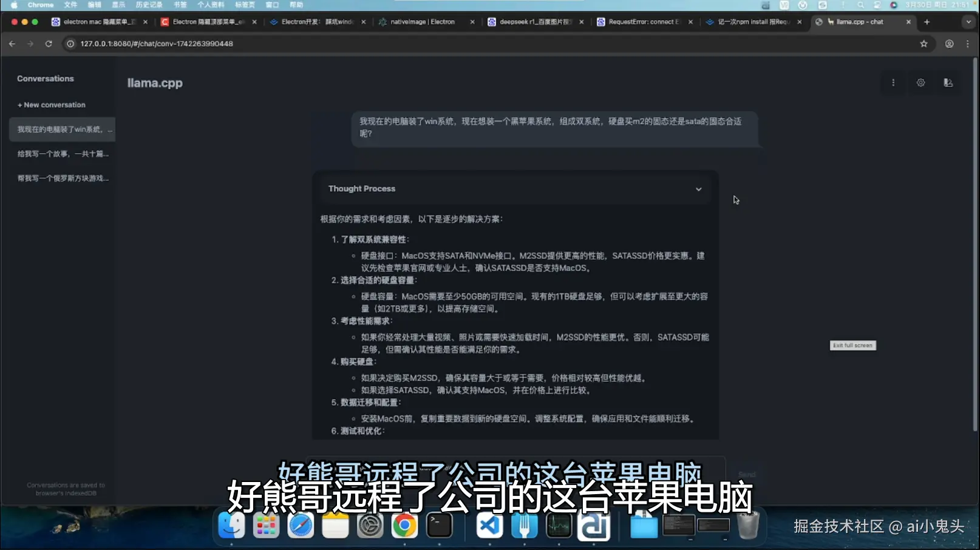The image size is (980, 550).
Task: Open Launchpad from the Dock
Action: (x=266, y=525)
